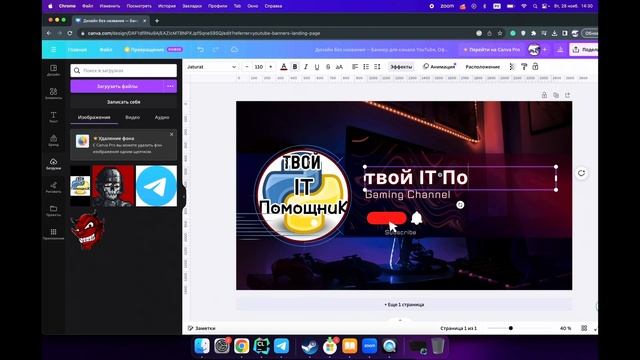The image size is (640, 360).
Task: Toggle italic formatting
Action: 306,67
